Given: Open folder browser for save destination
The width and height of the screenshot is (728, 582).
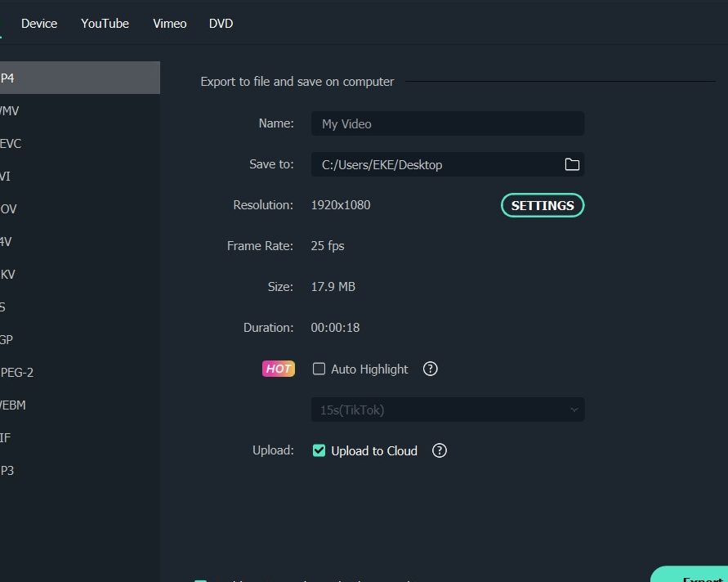Looking at the screenshot, I should click(572, 164).
